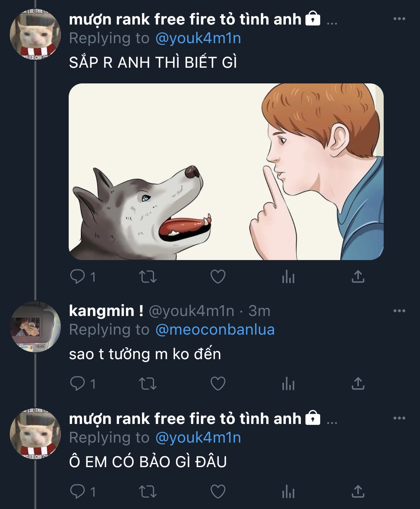Open more options menu on kangmin's tweet
Image resolution: width=420 pixels, height=509 pixels.
[x=399, y=310]
